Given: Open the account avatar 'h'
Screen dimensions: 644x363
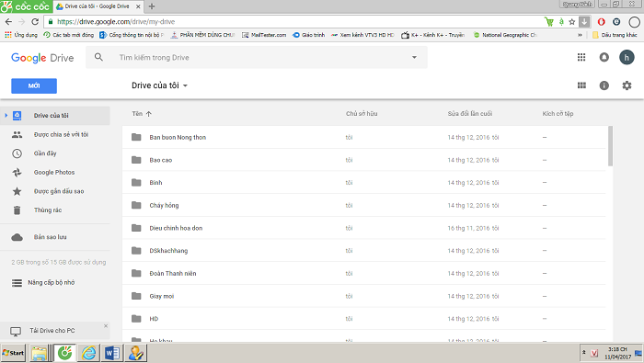Looking at the screenshot, I should tap(627, 57).
